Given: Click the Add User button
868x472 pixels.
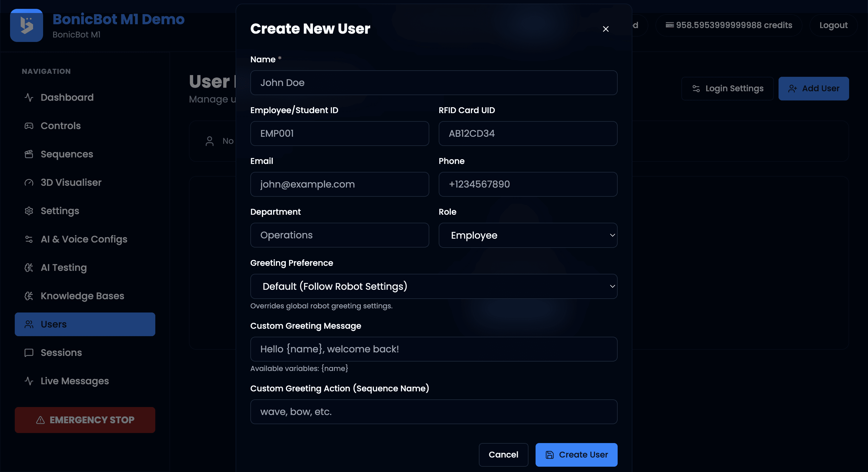Looking at the screenshot, I should click(x=814, y=88).
